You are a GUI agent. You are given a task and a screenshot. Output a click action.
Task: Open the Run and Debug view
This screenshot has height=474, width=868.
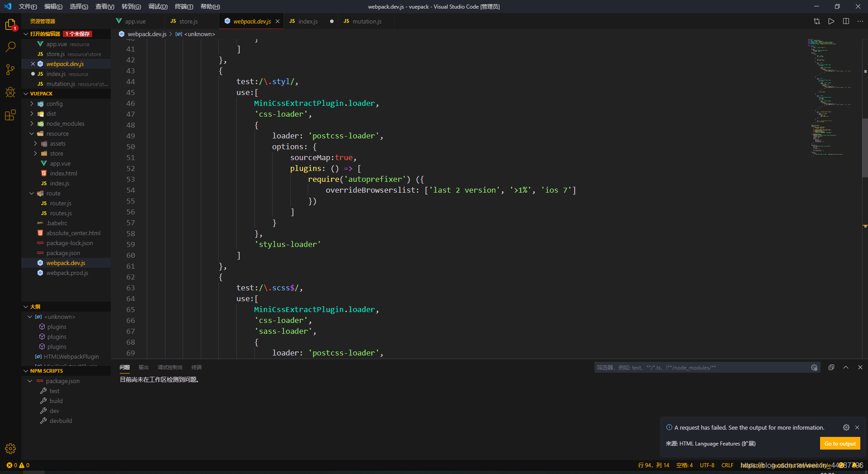click(10, 92)
